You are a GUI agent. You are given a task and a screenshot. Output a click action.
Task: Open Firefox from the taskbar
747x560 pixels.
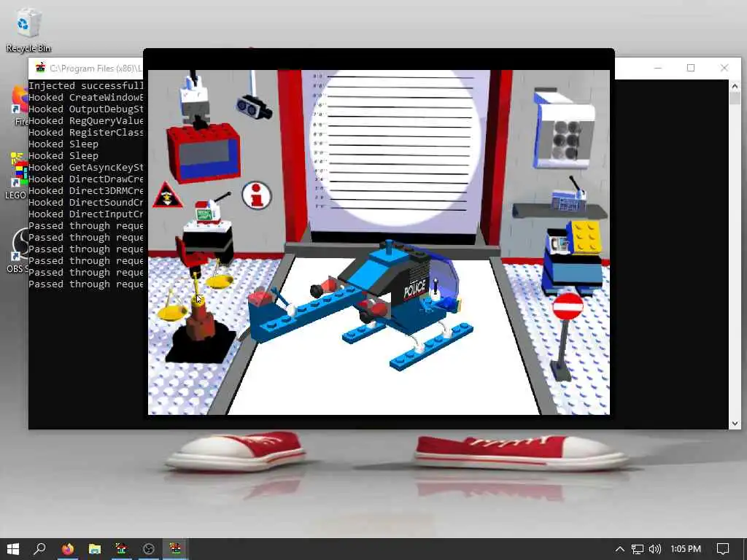coord(68,549)
